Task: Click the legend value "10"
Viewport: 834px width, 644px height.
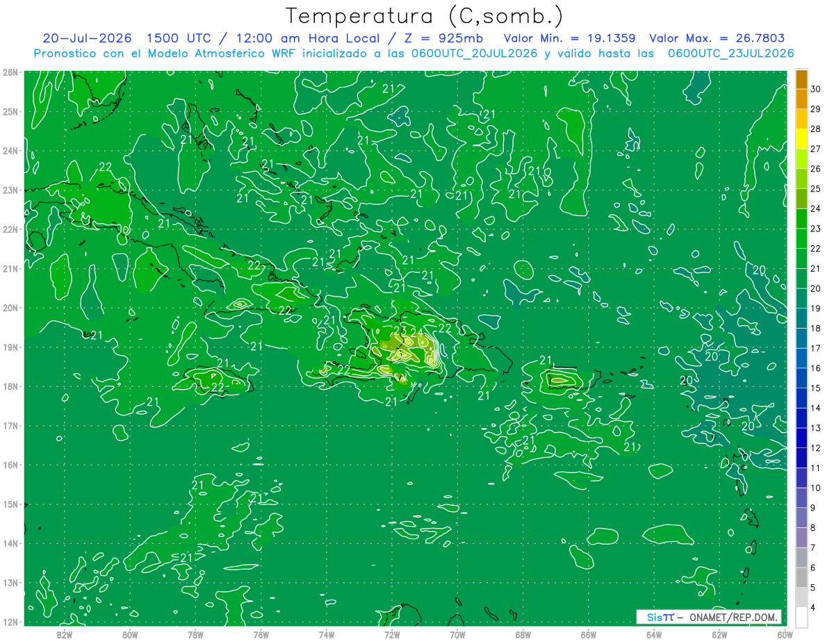Action: (x=816, y=488)
